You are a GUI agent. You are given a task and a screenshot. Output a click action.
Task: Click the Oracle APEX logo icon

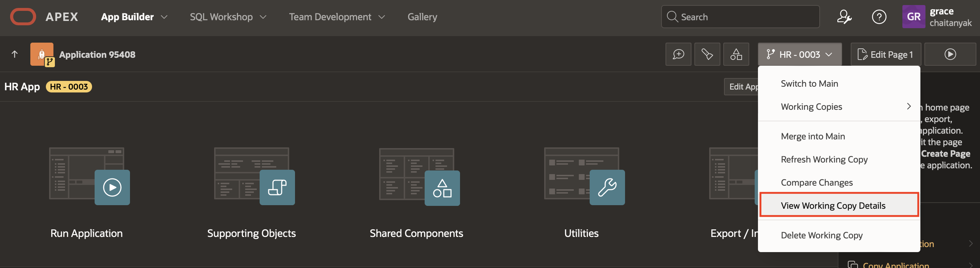click(23, 17)
